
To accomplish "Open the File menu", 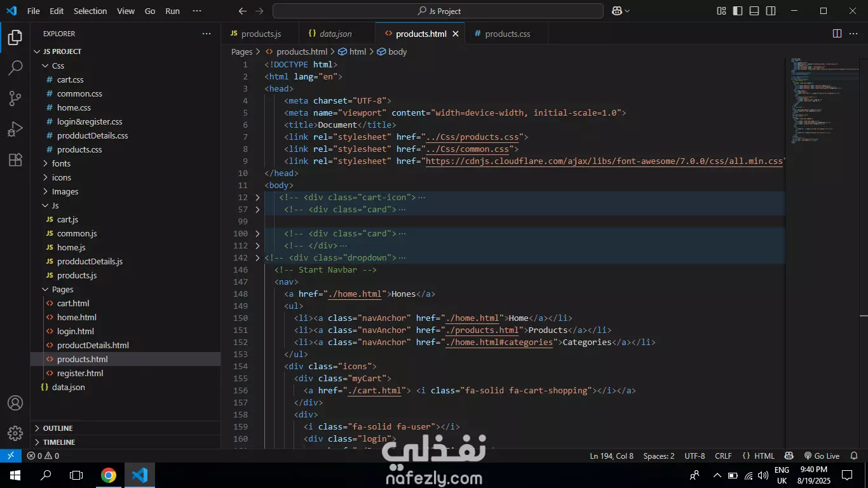I will click(x=34, y=11).
